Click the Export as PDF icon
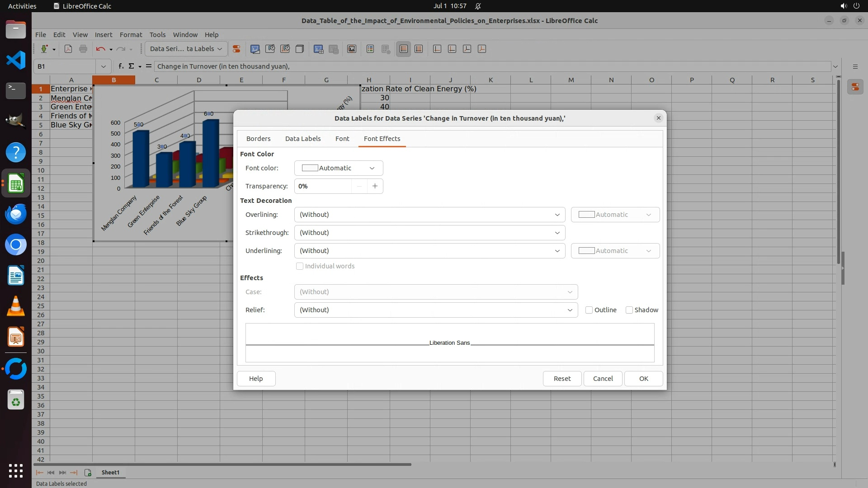 (68, 49)
